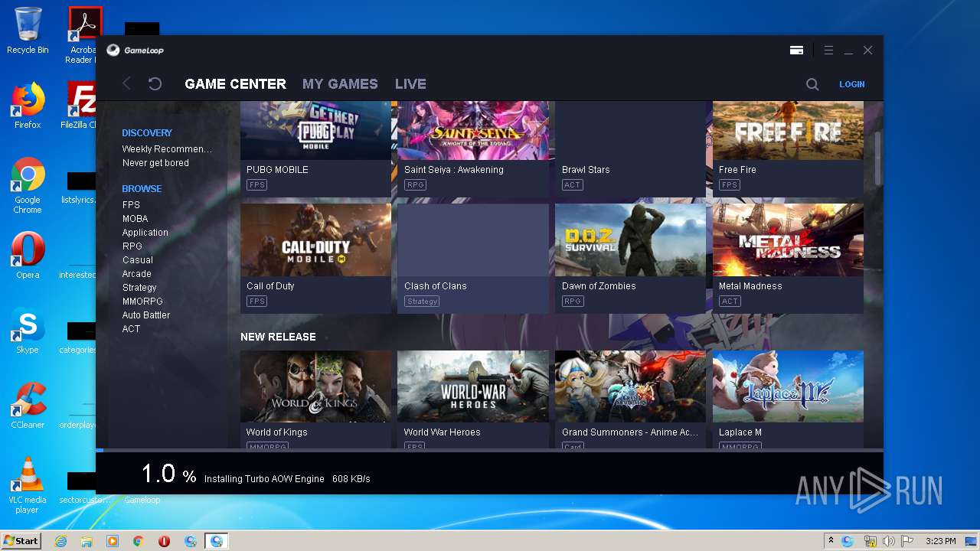Open Skype desktop shortcut
Screen dimensions: 980x551
pyautogui.click(x=28, y=331)
